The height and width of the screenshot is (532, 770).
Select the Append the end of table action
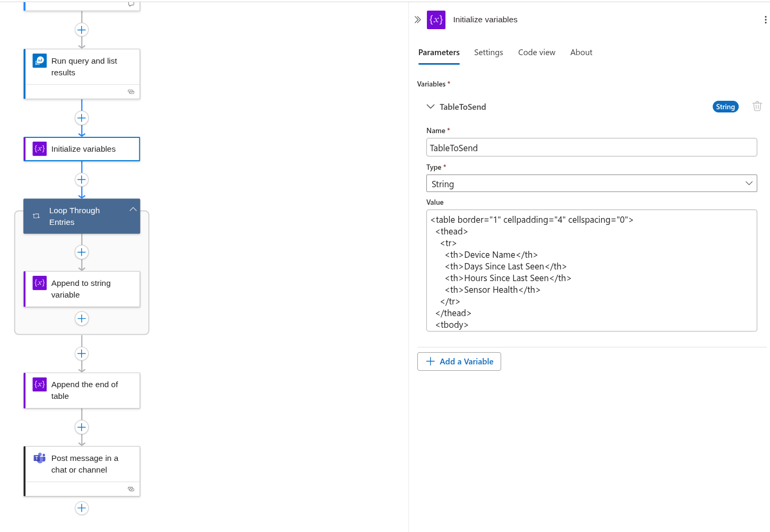[82, 390]
